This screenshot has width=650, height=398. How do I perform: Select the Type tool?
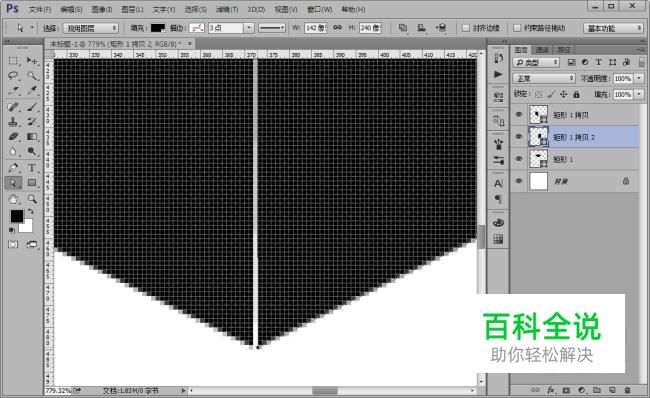[x=32, y=168]
